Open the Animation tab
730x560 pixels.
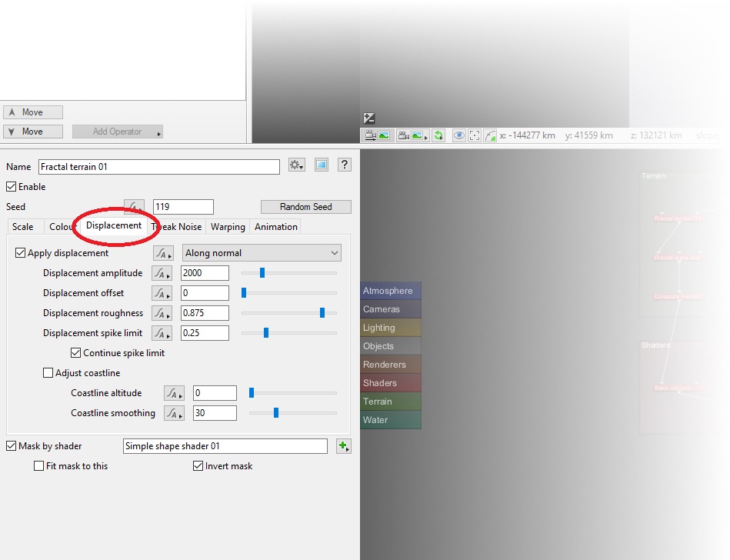(x=275, y=227)
